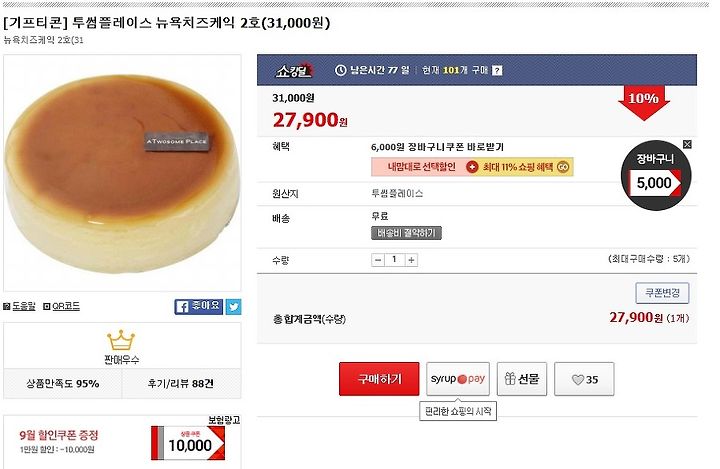Open the 최대 11% 쇼핑 혜택 GO banner
Image resolution: width=720 pixels, height=469 pixels.
(518, 167)
